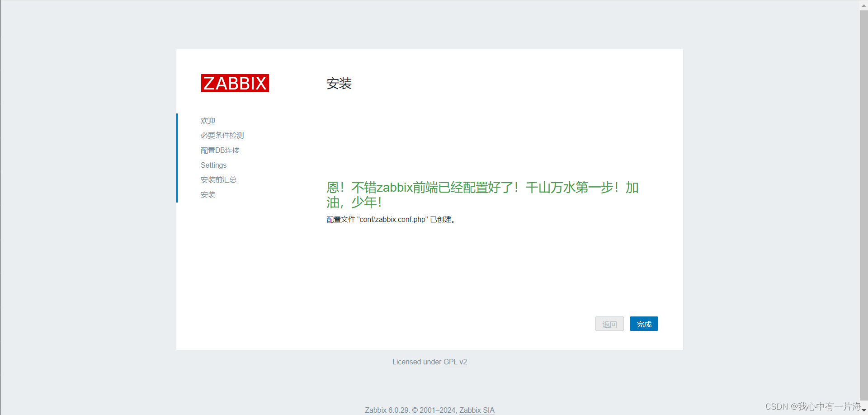Select the 必要条件检测 step
The height and width of the screenshot is (415, 868).
tap(222, 135)
